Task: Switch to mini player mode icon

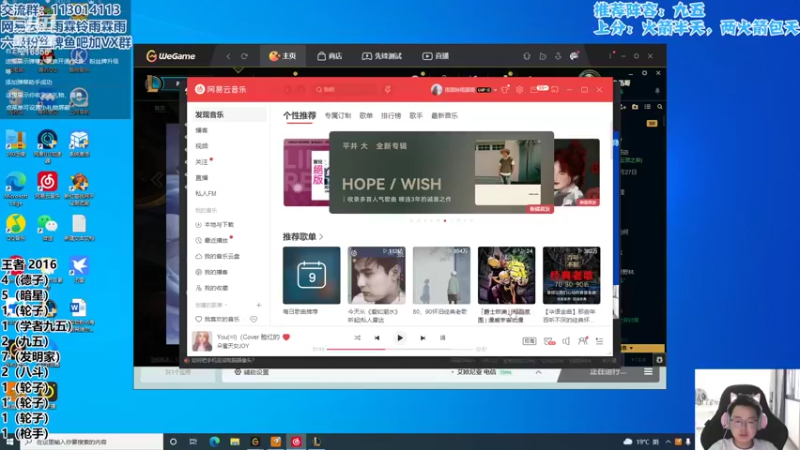Action: point(555,89)
